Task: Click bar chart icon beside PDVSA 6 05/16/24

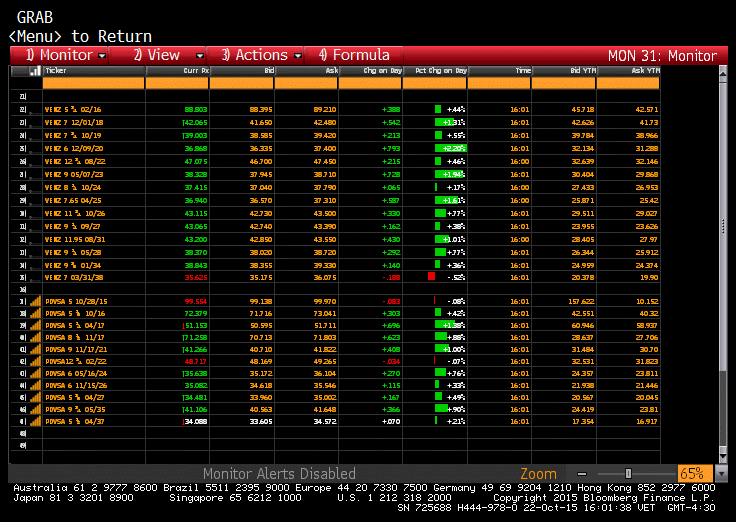Action: (35, 373)
